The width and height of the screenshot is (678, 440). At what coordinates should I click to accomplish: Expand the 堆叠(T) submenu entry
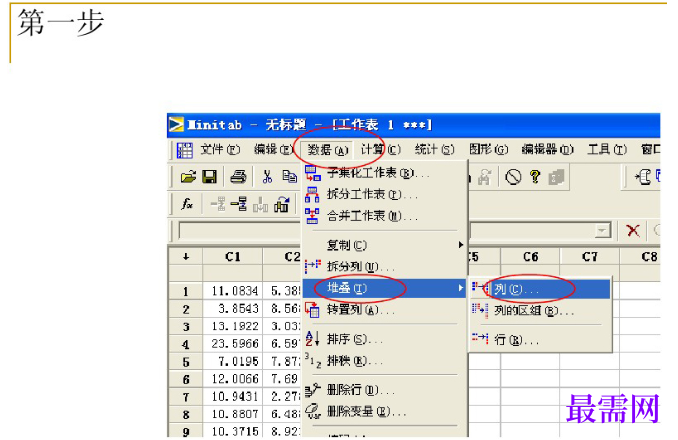click(385, 288)
